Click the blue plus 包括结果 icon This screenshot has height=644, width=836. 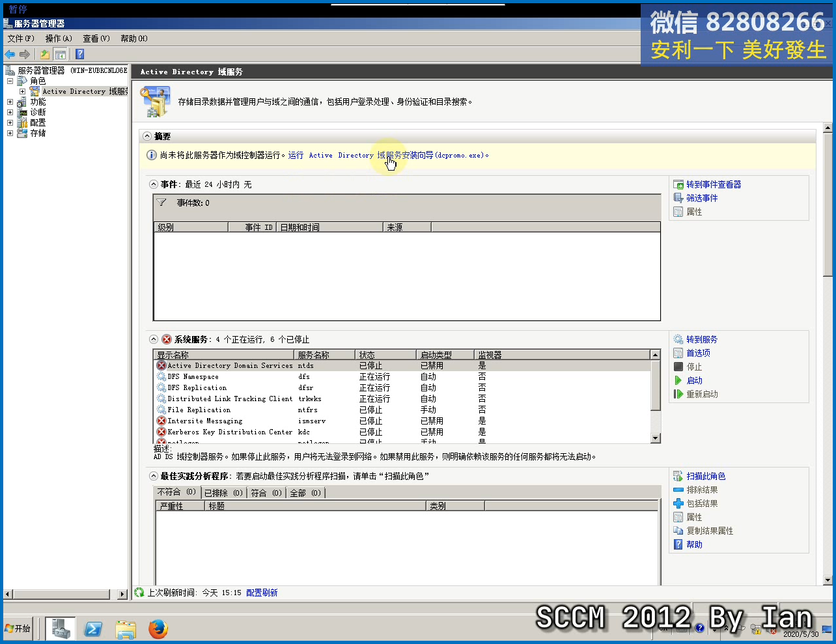tap(678, 503)
